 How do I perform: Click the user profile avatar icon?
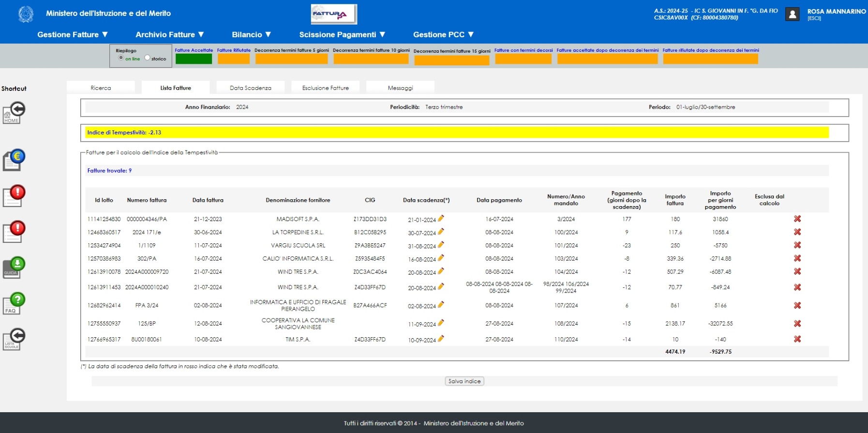792,15
